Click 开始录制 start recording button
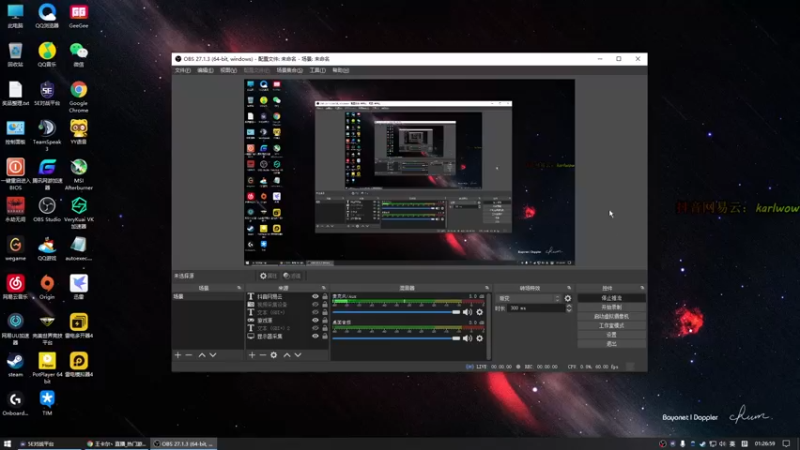 [611, 307]
